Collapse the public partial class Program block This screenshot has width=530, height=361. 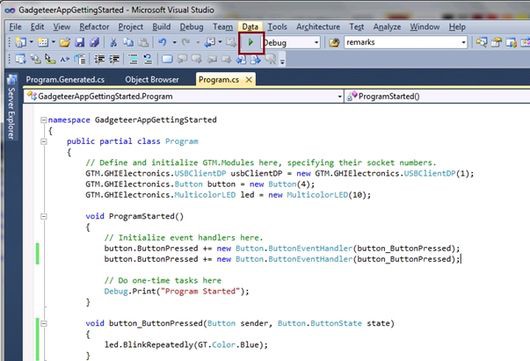[44, 141]
